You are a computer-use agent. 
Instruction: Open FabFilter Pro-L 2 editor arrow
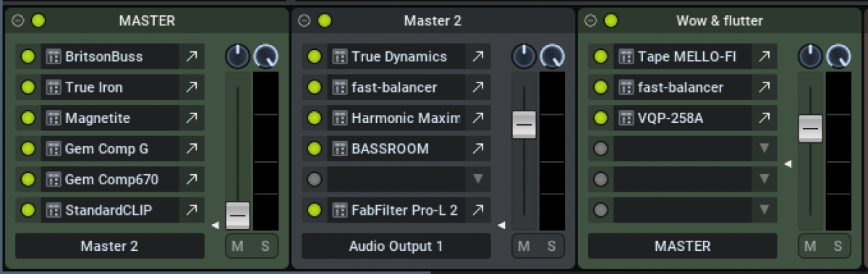[x=477, y=210]
